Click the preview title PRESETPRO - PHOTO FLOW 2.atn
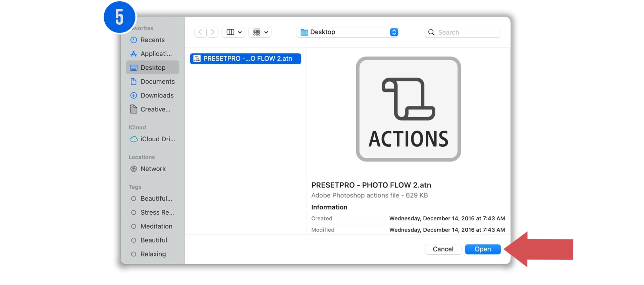This screenshot has width=644, height=285. click(371, 185)
